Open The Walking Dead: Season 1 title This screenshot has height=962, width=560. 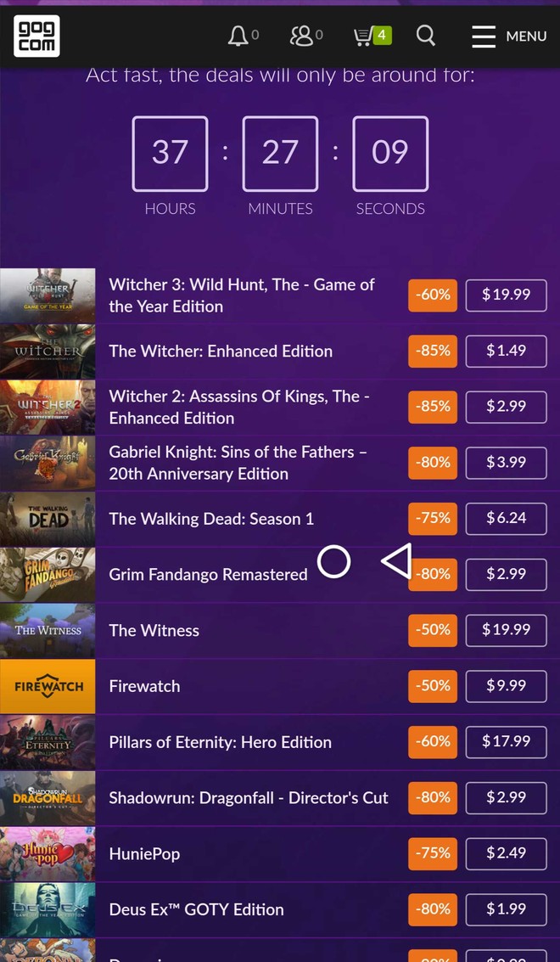click(211, 519)
